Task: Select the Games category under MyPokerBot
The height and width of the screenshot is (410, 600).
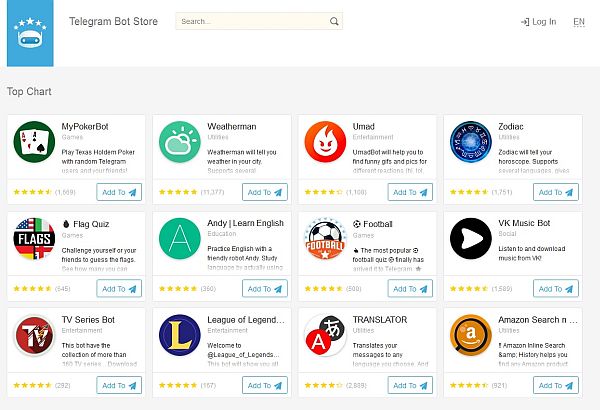Action: 72,137
